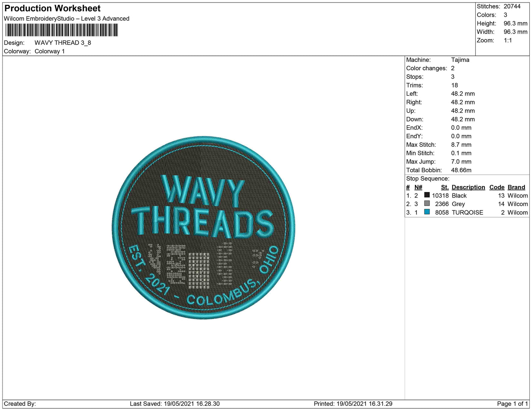Image resolution: width=532 pixels, height=409 pixels.
Task: Click the barcode under the worksheet title
Action: [61, 30]
